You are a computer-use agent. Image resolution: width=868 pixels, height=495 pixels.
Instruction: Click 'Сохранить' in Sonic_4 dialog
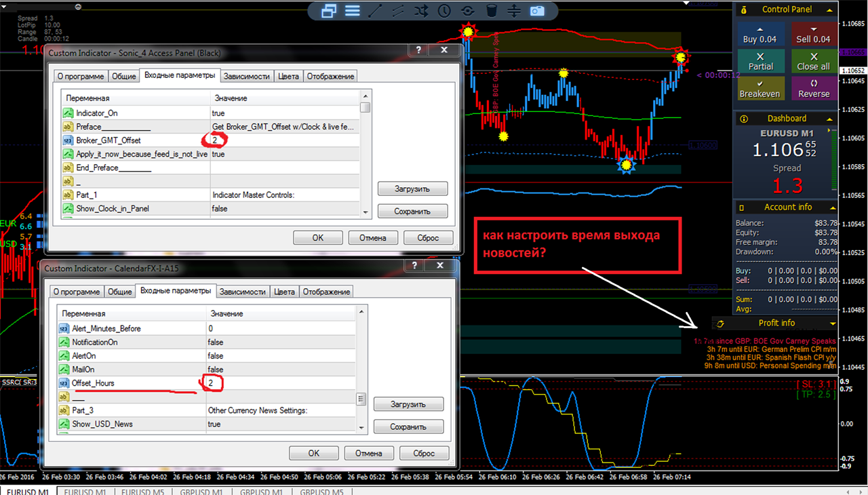click(412, 212)
